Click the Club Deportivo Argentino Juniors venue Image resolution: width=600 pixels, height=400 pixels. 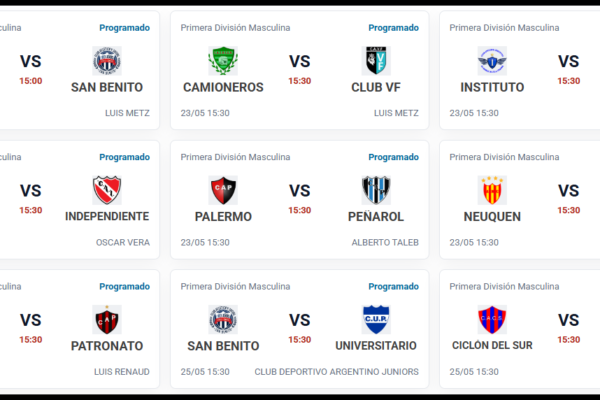336,372
